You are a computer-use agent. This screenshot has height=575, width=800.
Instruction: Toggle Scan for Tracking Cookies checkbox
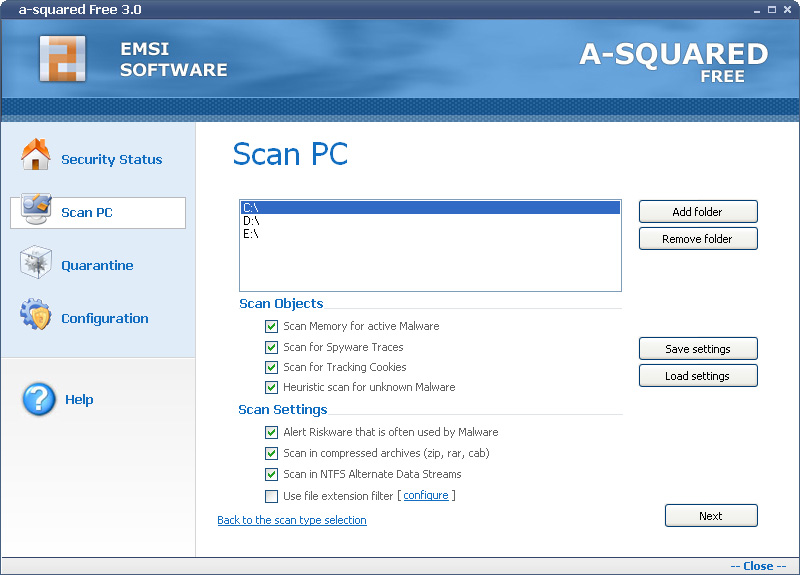[x=271, y=367]
